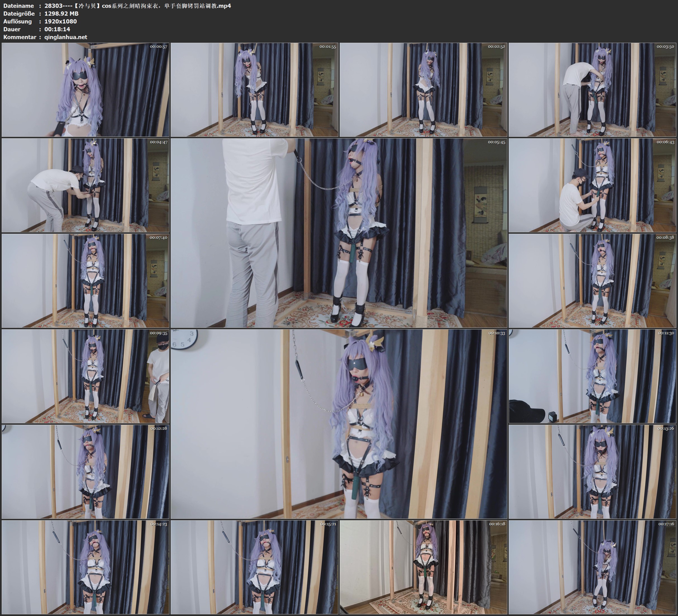Select the thumbnail timestamped 00:16:18
Viewport: 678px width, 616px height.
[424, 567]
